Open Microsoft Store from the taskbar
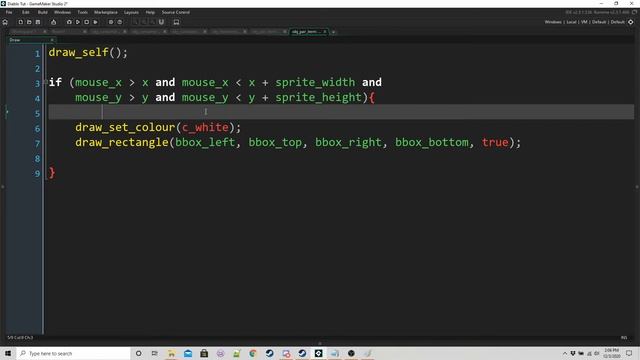640x360 pixels. [x=204, y=353]
